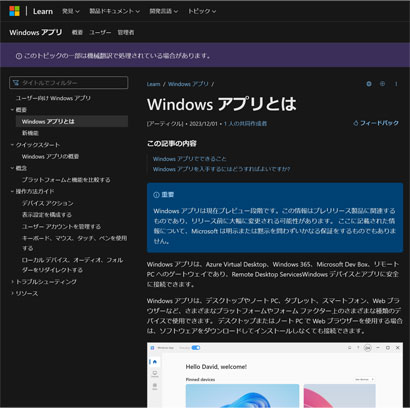
Task: Click the help question mark in the app screenshot
Action: coord(358,348)
